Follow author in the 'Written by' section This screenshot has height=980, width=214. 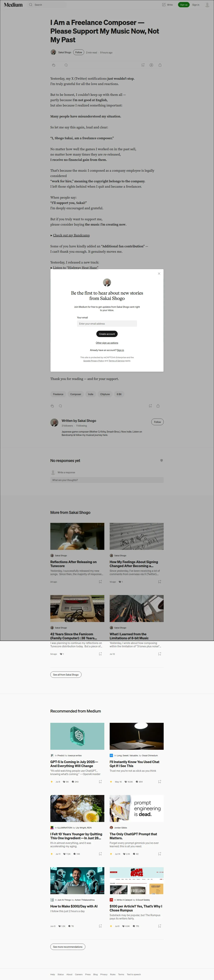(x=157, y=422)
